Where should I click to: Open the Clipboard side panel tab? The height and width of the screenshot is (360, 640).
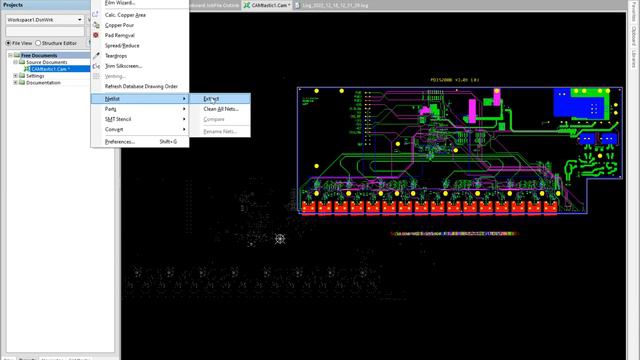point(634,36)
